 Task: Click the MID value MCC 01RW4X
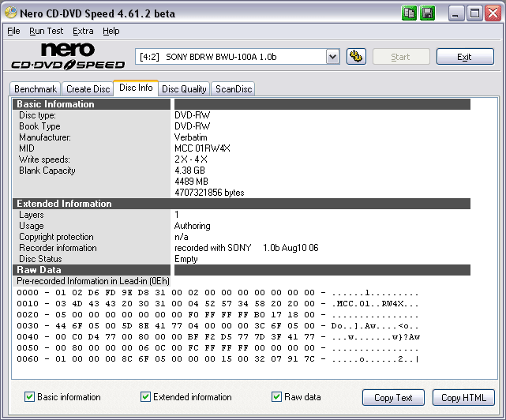click(x=202, y=148)
